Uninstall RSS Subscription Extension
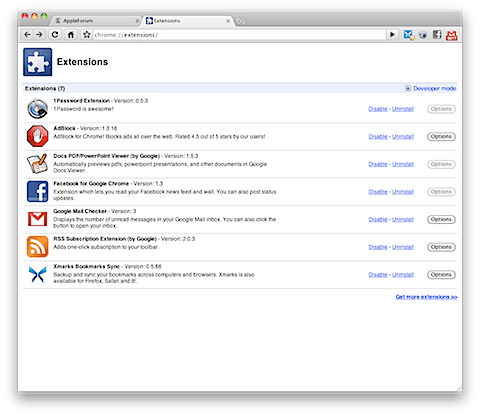Viewport: 480px width, 416px height. tap(403, 247)
